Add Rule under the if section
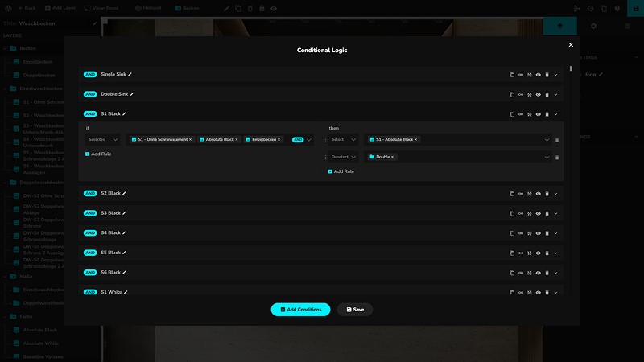Image resolution: width=644 pixels, height=362 pixels. tap(98, 154)
